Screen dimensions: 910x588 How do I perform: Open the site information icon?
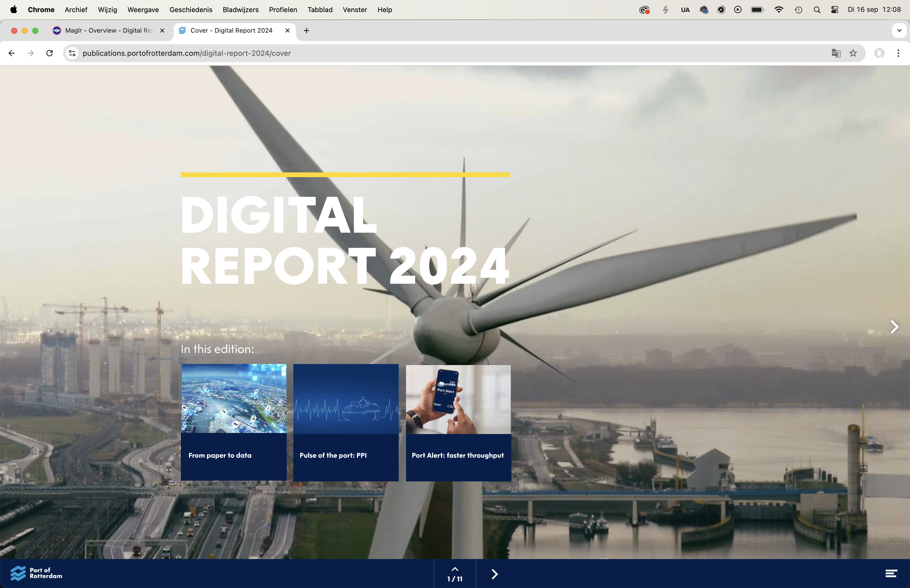coord(72,53)
